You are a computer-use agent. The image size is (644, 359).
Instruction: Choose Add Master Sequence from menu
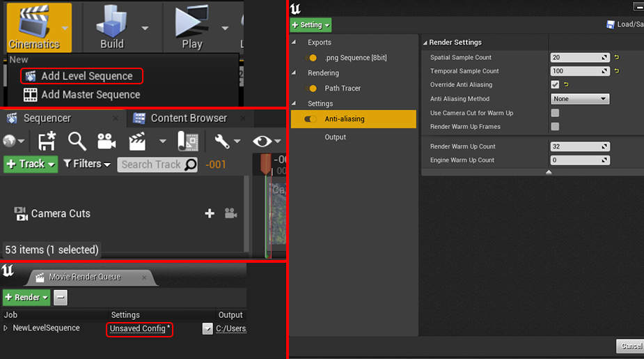(x=81, y=95)
